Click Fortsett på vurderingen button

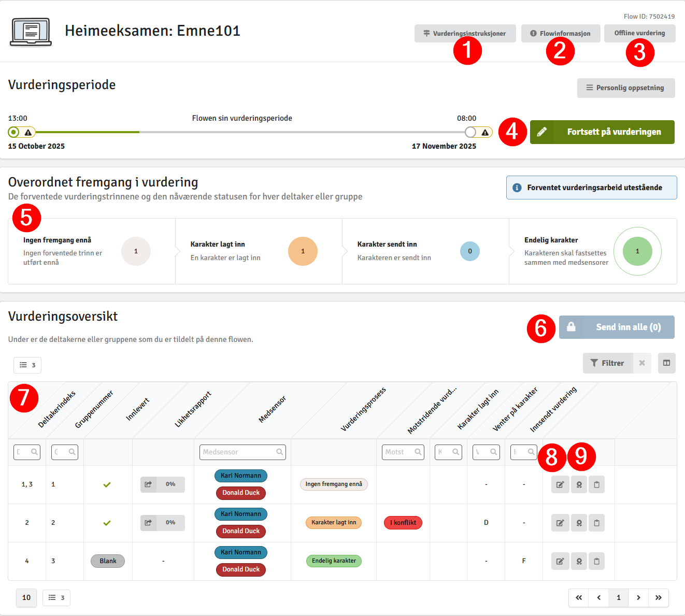(602, 132)
